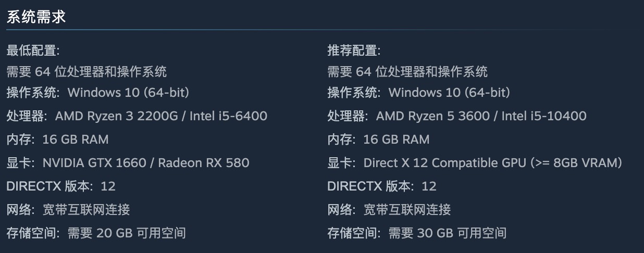Click the 64 位处理器 line under 推荐配置
Image resolution: width=644 pixels, height=253 pixels.
(407, 71)
